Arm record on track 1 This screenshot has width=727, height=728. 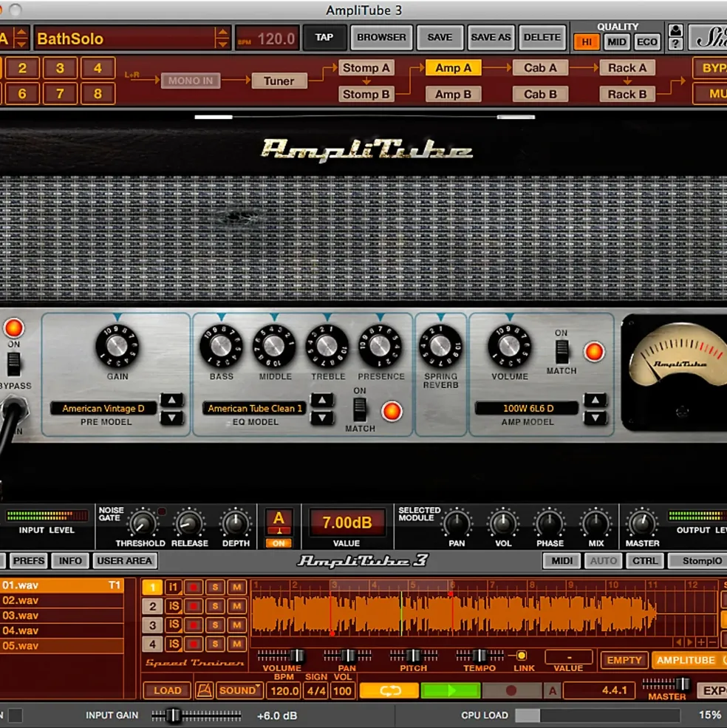coord(194,588)
